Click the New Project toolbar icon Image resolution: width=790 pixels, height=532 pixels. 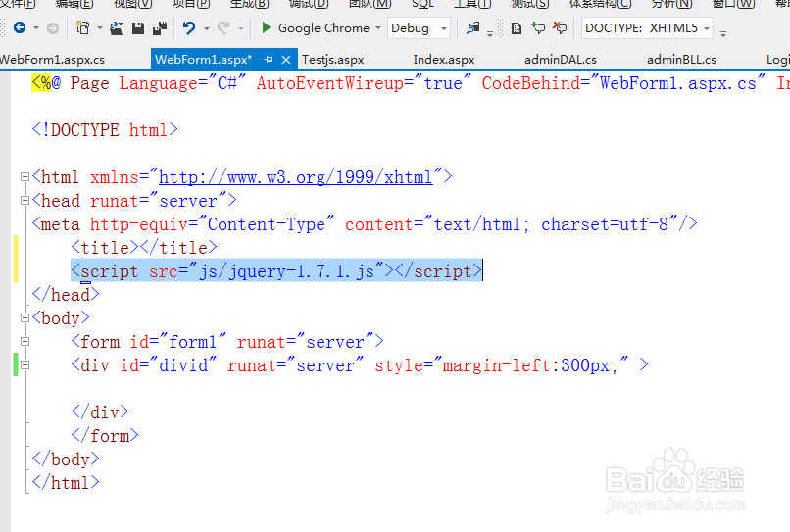(x=82, y=27)
